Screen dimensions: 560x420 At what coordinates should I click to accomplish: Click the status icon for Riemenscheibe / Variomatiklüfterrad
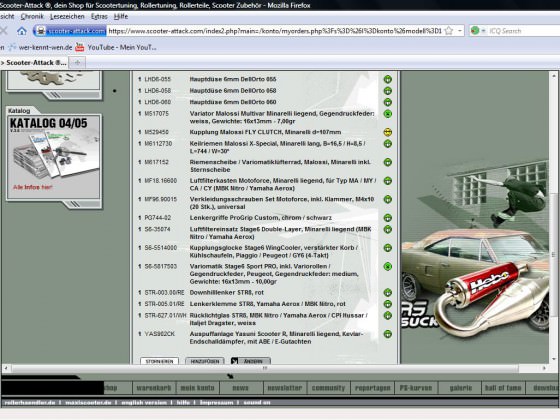388,162
